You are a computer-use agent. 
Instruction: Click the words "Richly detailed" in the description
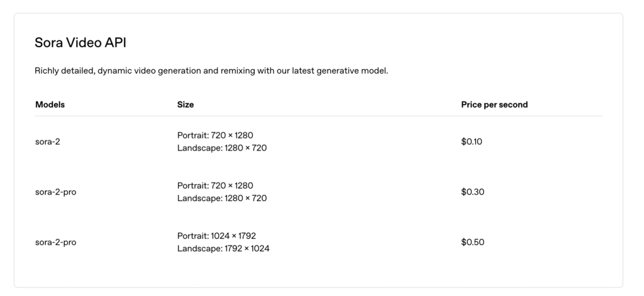click(x=64, y=71)
